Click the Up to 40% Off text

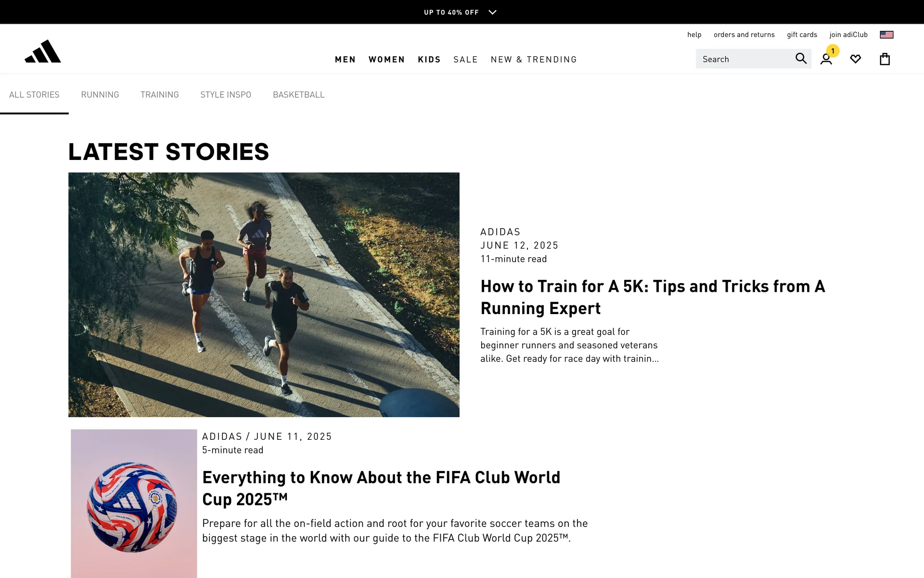click(451, 13)
